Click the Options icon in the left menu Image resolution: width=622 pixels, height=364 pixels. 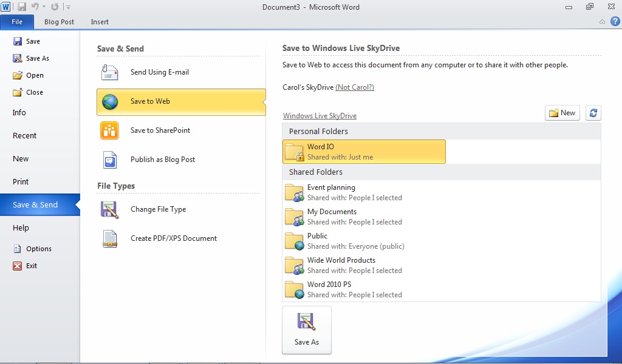point(18,249)
